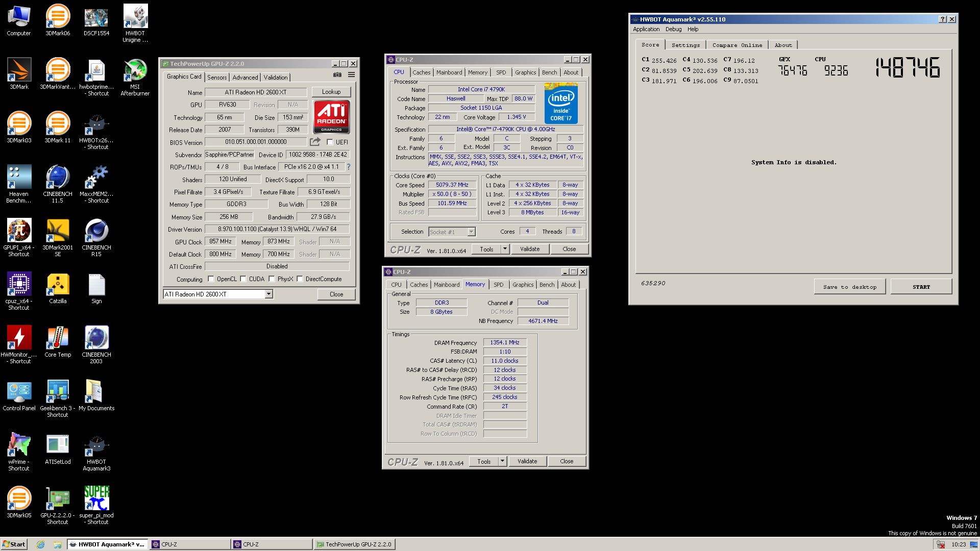Toggle the UEFI checkbox in GPU-Z
This screenshot has width=980, height=551.
click(x=330, y=142)
